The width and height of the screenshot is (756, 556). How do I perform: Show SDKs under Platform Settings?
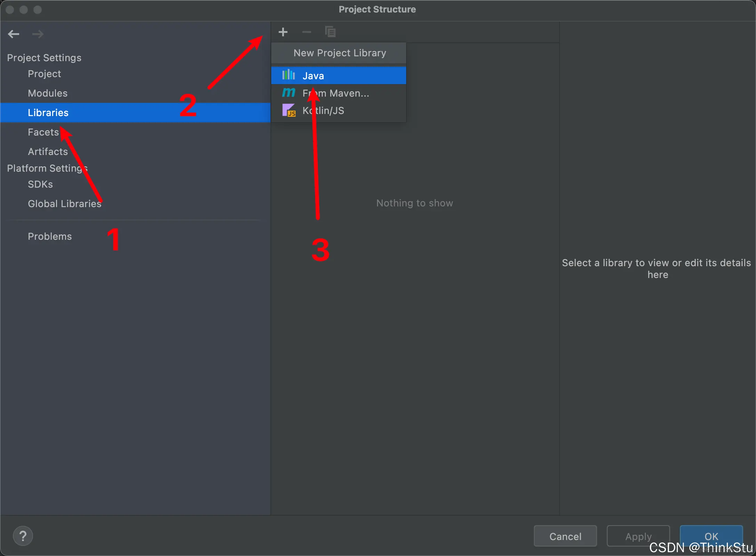40,184
